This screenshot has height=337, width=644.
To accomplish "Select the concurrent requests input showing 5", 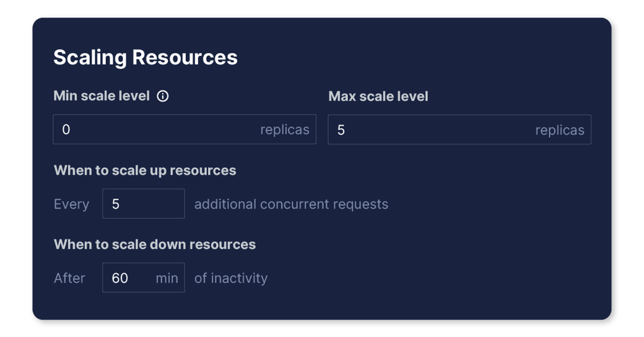I will tap(143, 204).
